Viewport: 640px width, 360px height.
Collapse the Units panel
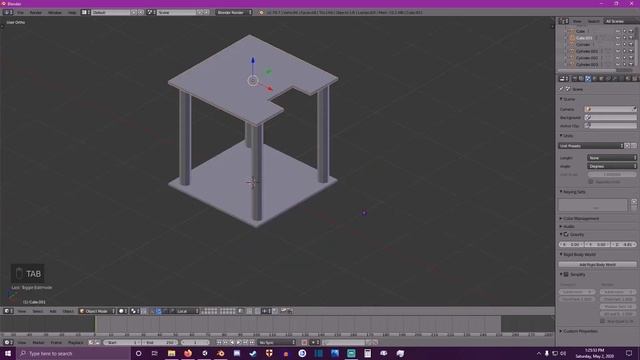(x=567, y=136)
